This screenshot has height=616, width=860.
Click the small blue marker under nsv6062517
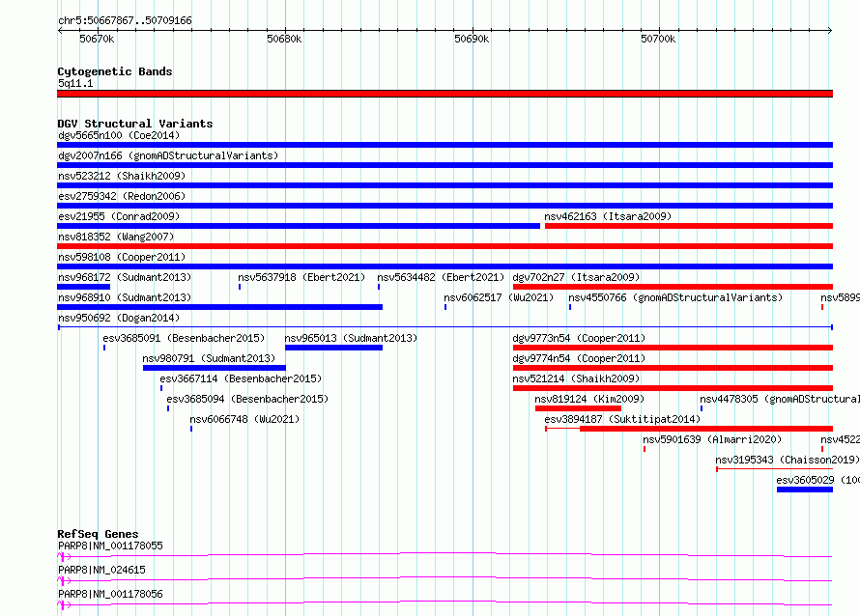[x=445, y=307]
